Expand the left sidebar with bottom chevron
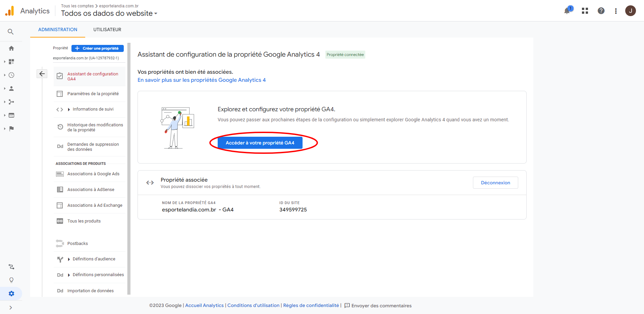This screenshot has height=314, width=644. pos(11,308)
